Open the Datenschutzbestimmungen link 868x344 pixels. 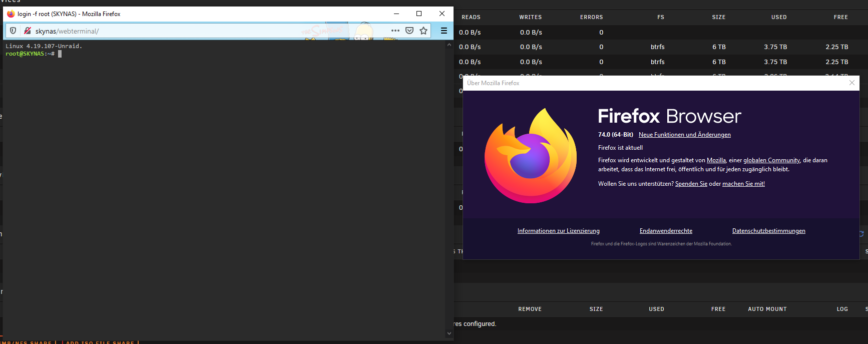(x=769, y=231)
